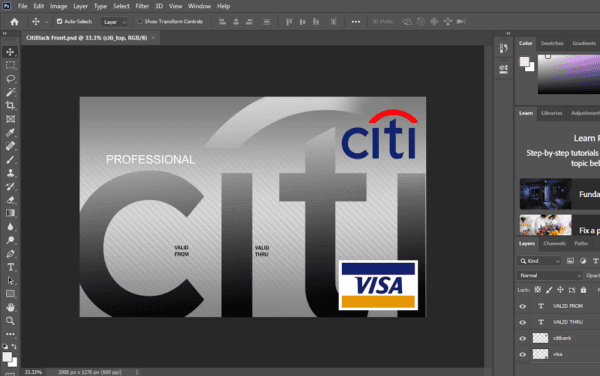Click the zoom percentage field in status bar
This screenshot has width=600, height=376.
(x=33, y=372)
